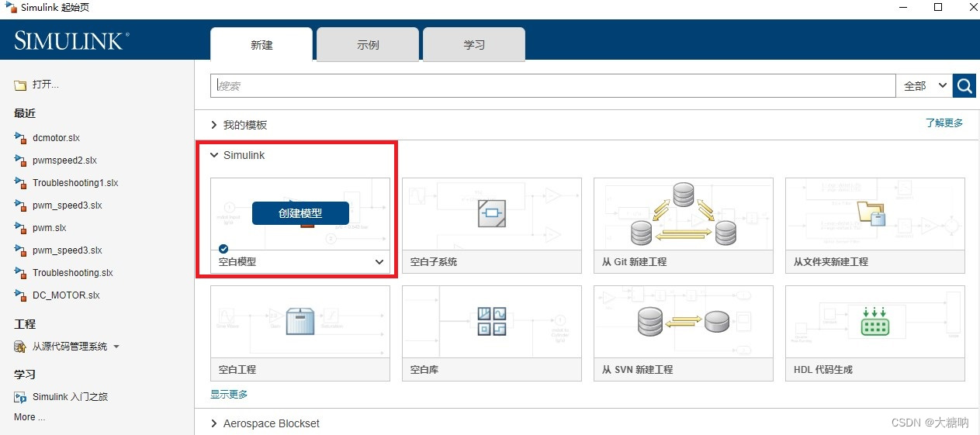The width and height of the screenshot is (980, 435).
Task: Select the 空白工程 template thumbnail
Action: point(300,322)
